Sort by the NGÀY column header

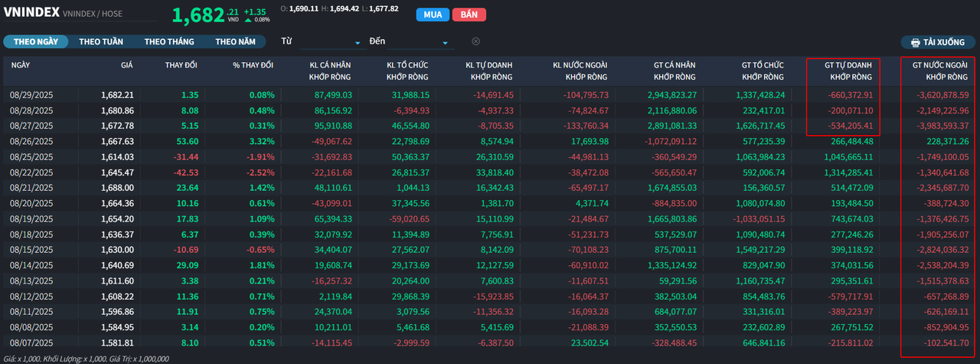tap(21, 65)
